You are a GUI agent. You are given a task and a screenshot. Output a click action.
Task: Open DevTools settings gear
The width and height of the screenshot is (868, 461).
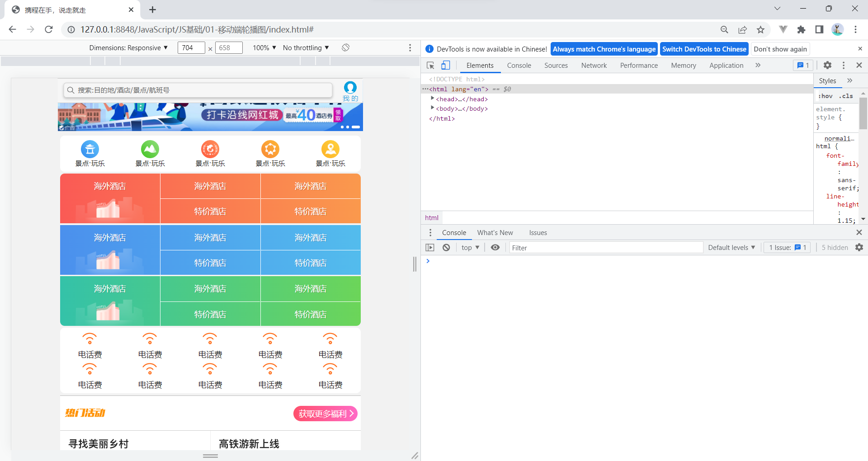click(827, 65)
